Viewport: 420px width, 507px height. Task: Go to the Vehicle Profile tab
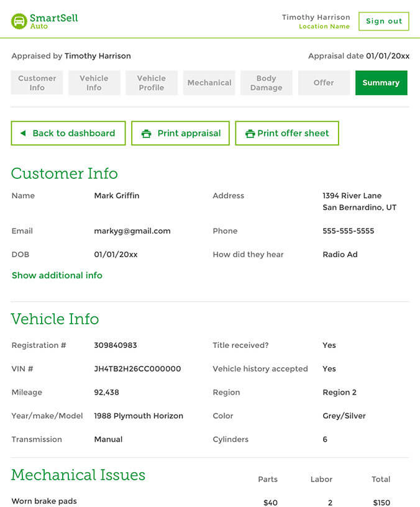point(152,83)
